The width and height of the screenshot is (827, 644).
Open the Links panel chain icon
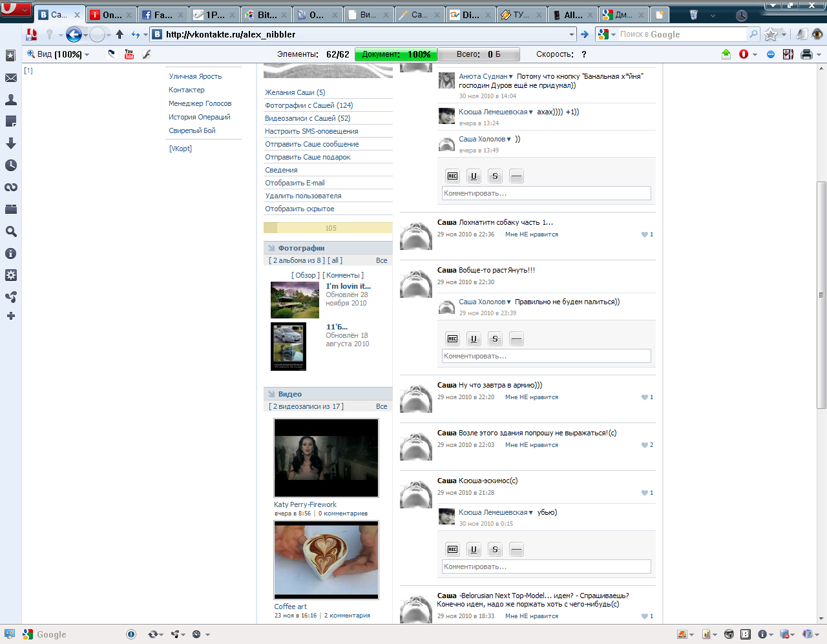(11, 187)
